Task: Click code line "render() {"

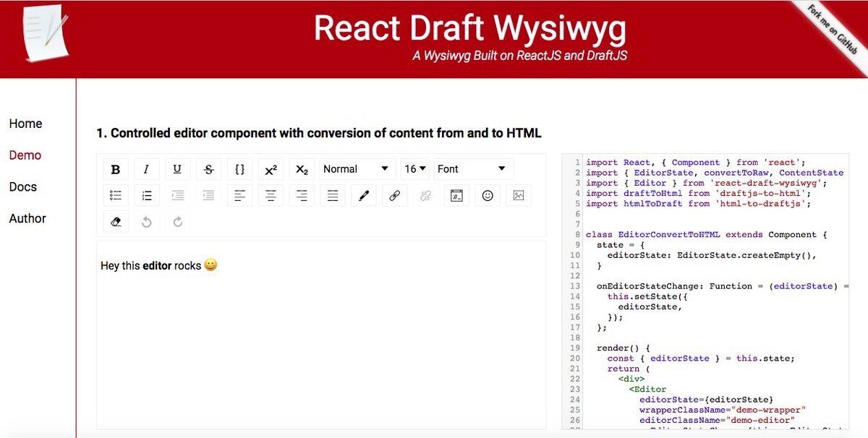Action: point(624,348)
